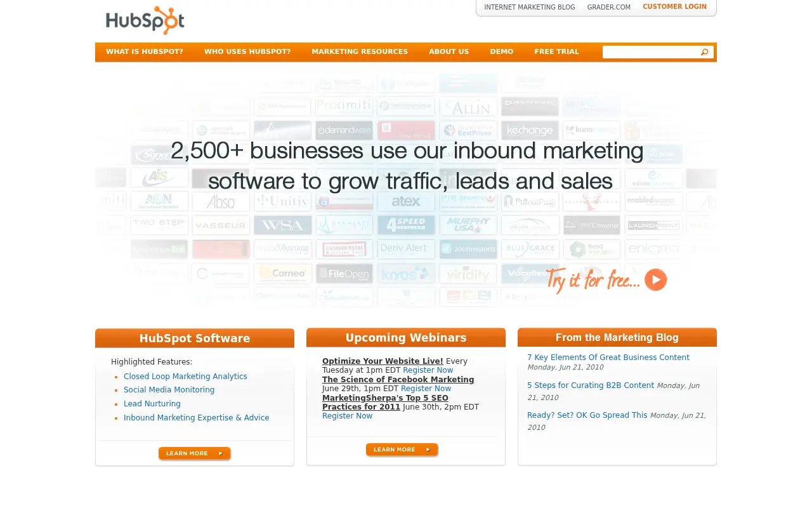Viewport: 812px width, 508px height.
Task: Open the Two Step logo tile
Action: pyautogui.click(x=159, y=225)
